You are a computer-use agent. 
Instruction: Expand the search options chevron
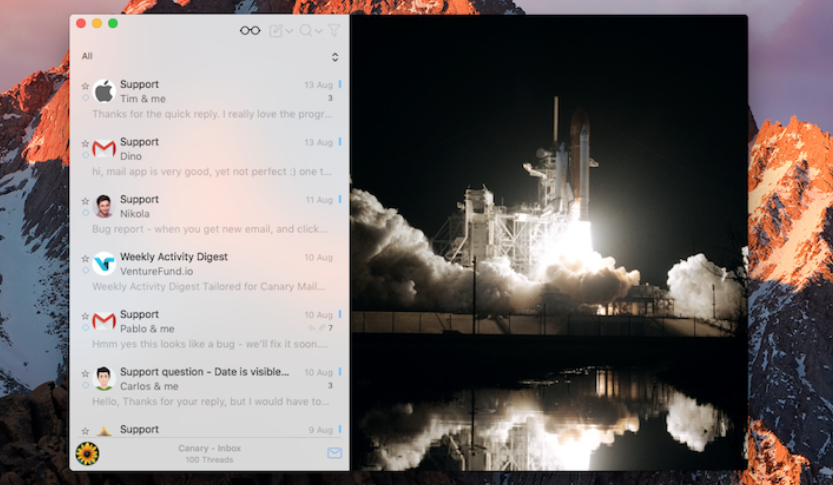tap(319, 31)
